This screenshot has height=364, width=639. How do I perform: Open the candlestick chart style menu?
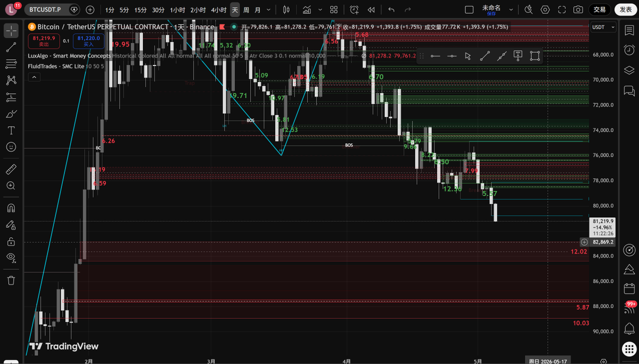click(x=286, y=10)
